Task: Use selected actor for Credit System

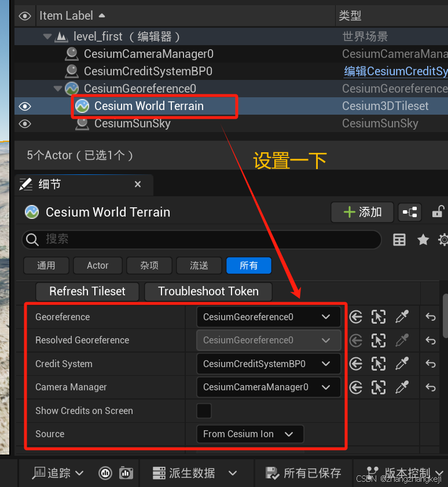Action: point(356,364)
